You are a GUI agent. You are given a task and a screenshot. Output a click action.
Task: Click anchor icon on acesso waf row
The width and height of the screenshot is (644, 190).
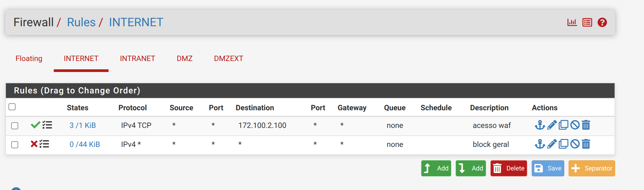click(540, 125)
